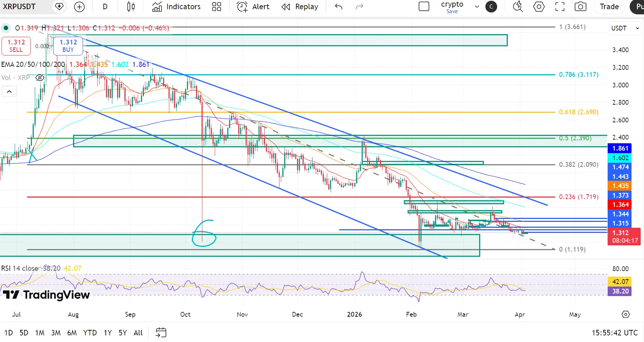
Task: Click the purple 38.20 RSI value label
Action: coord(621,291)
